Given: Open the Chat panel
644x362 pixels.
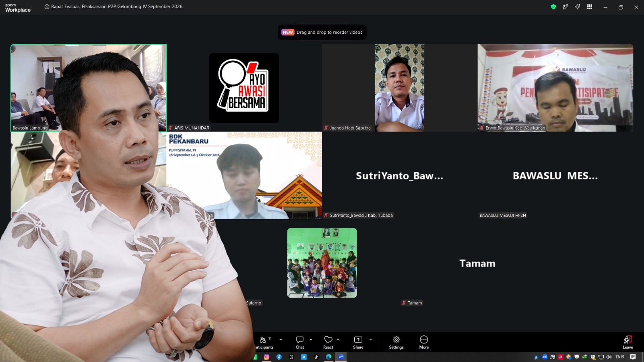Looking at the screenshot, I should point(300,342).
